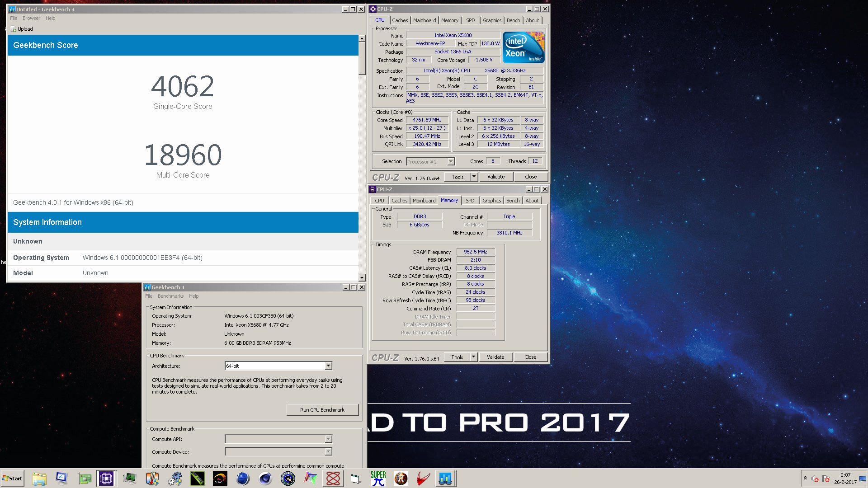The image size is (868, 488).
Task: Open the red knot-pattern taskbar icon
Action: [x=333, y=479]
